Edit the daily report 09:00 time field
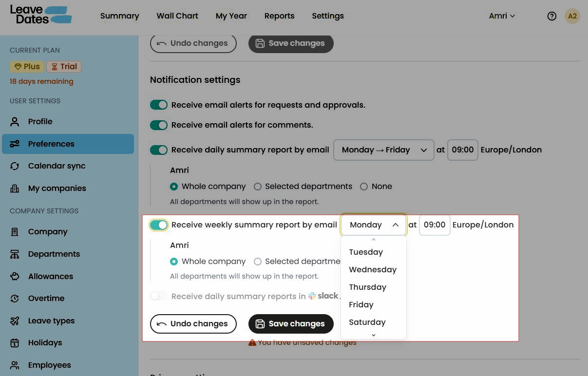 coord(462,150)
